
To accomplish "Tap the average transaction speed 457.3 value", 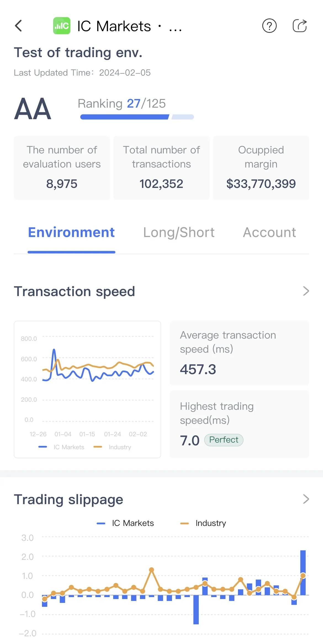I will [x=198, y=369].
